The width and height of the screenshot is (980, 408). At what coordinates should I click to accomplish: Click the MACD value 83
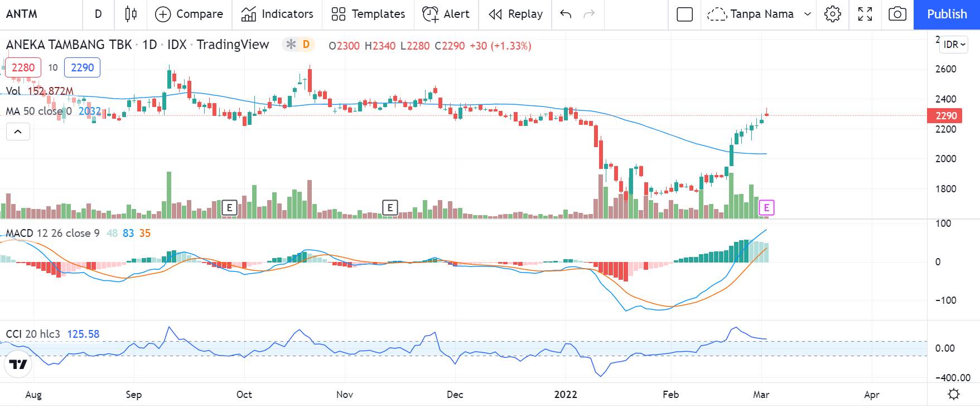point(128,233)
